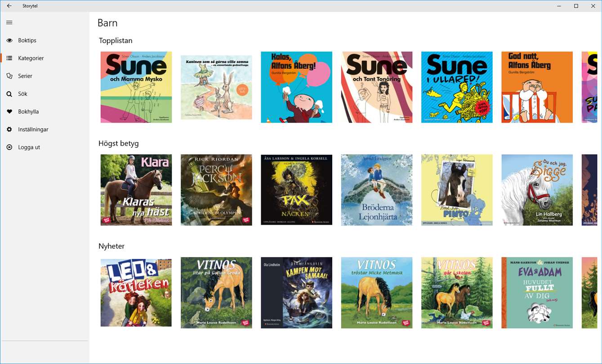Open PAX Näcken book cover
This screenshot has height=364, width=602.
click(297, 190)
